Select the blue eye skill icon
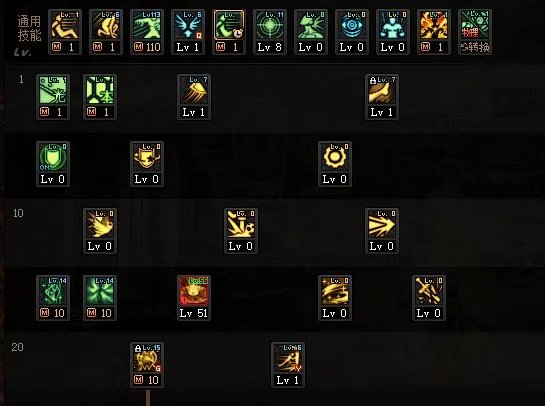The height and width of the screenshot is (406, 545). 352,25
